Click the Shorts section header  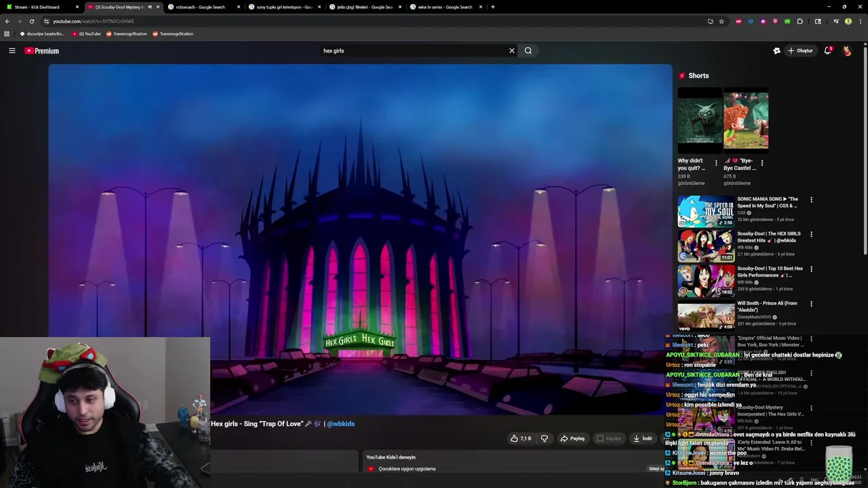(x=694, y=76)
